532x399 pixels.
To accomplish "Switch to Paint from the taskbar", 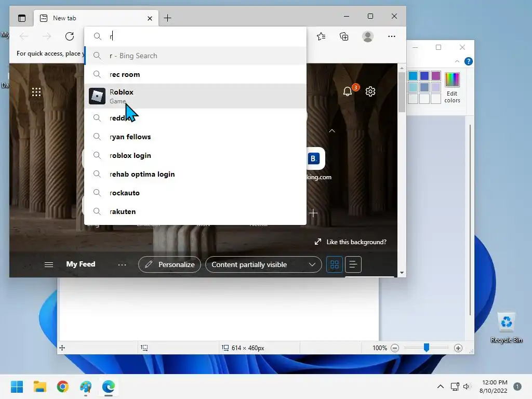I will pos(86,387).
